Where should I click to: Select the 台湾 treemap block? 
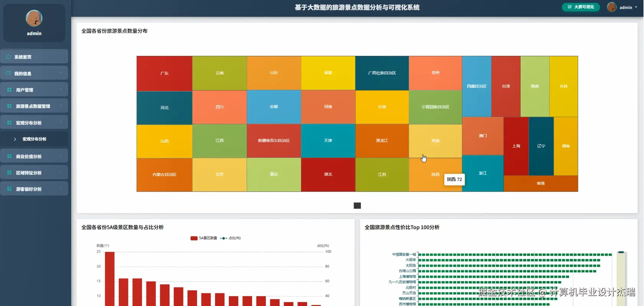click(x=506, y=87)
